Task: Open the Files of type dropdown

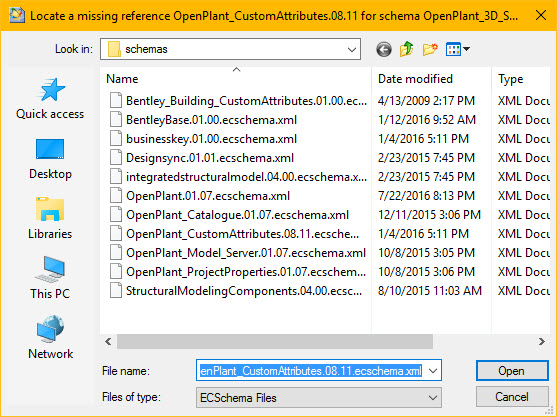Action: pos(319,397)
